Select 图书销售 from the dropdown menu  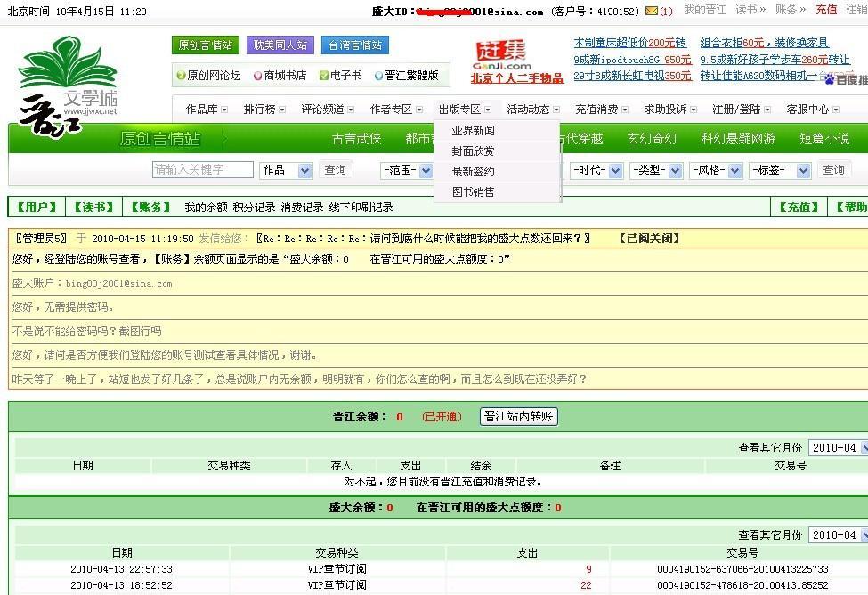[473, 192]
